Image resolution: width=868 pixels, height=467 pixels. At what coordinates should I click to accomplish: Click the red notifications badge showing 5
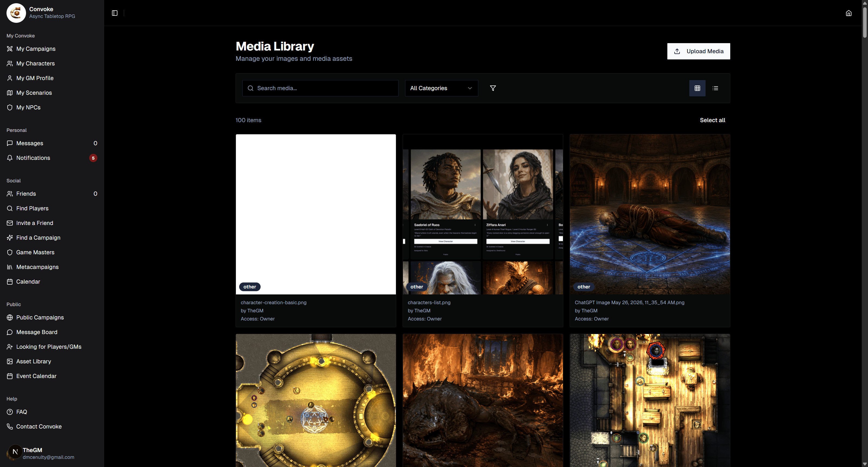[x=93, y=158]
